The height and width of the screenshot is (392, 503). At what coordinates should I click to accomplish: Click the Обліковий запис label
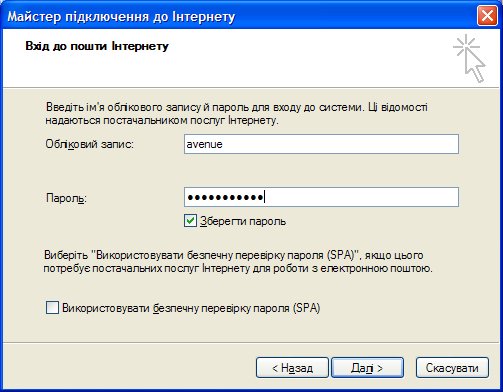coord(89,144)
